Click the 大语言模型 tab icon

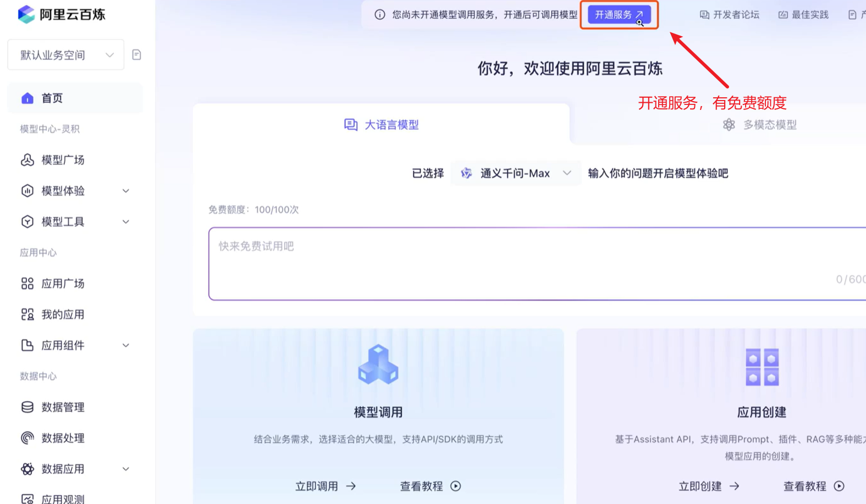(351, 125)
